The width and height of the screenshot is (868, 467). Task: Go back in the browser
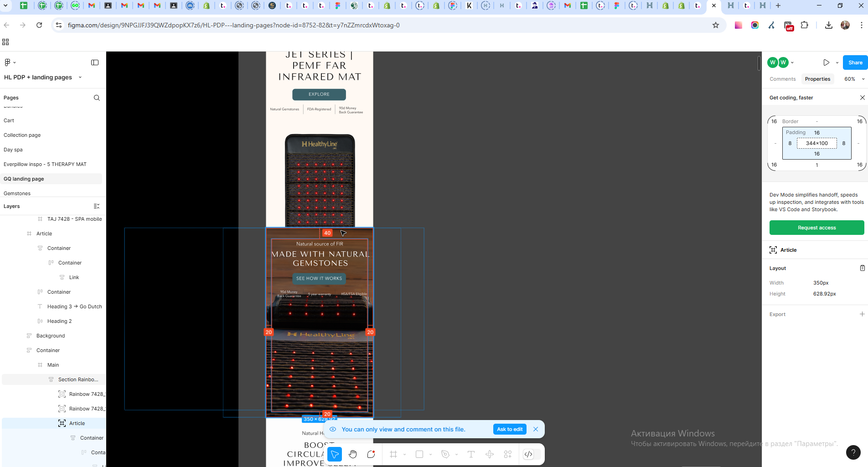tap(6, 25)
